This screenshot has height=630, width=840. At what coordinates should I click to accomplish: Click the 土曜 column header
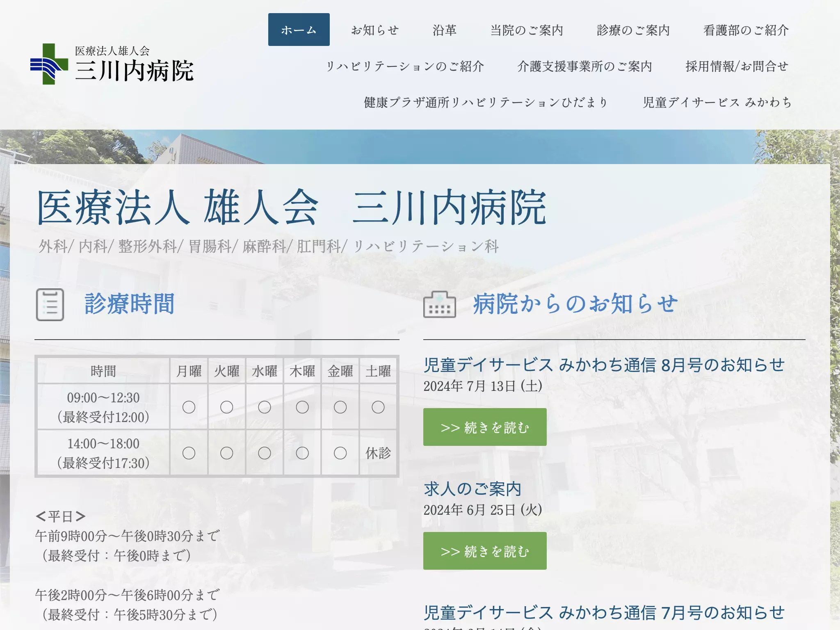point(378,371)
